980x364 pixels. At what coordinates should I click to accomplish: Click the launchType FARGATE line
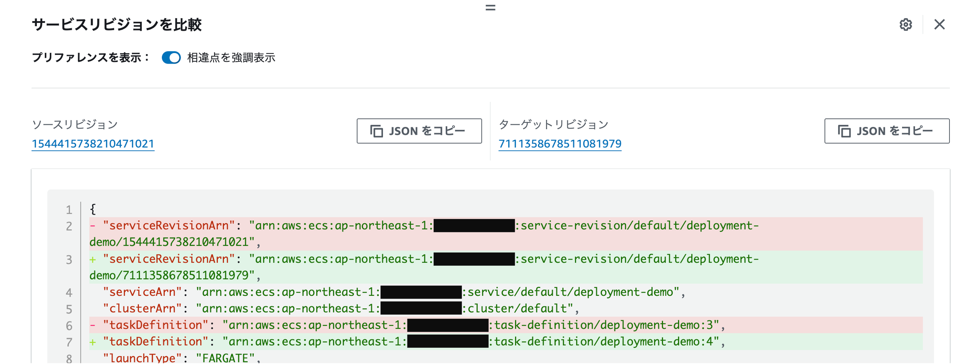coord(506,358)
